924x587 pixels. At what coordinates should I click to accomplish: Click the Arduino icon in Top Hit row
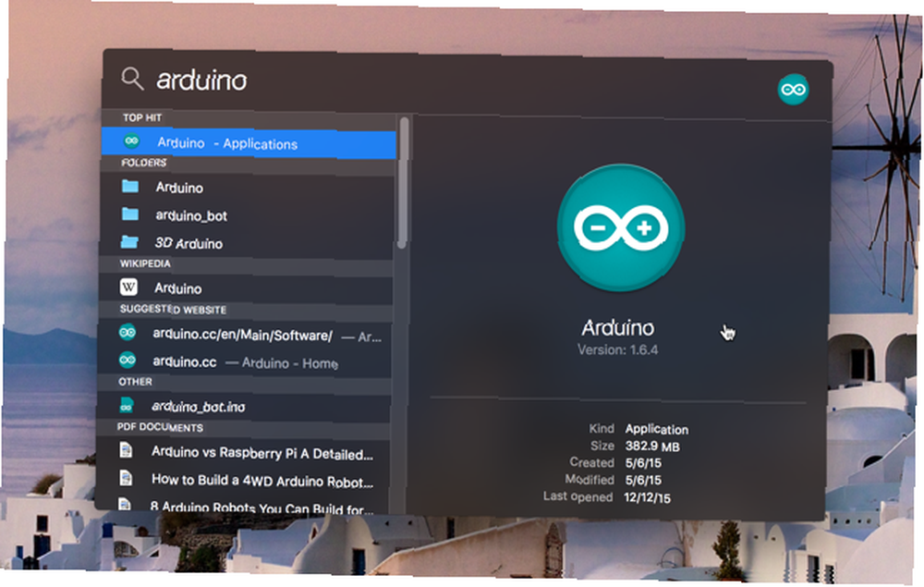tap(131, 141)
